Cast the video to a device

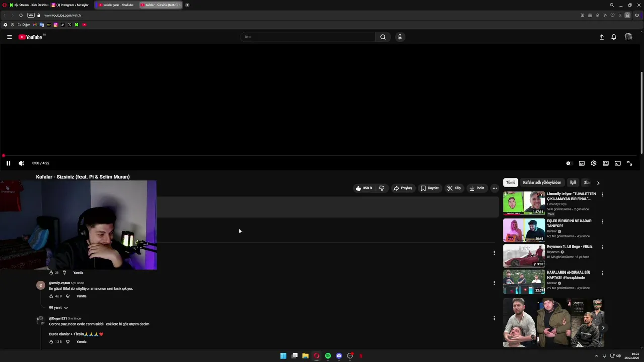(618, 163)
